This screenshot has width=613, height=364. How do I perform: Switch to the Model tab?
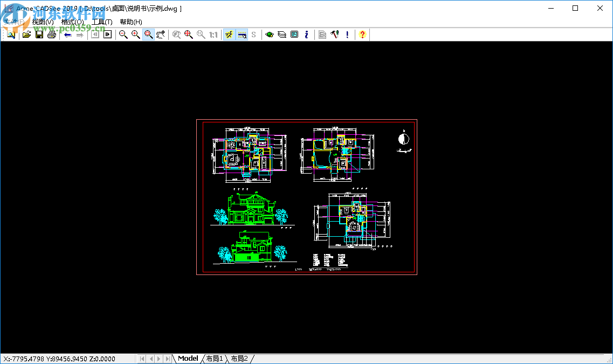click(188, 359)
